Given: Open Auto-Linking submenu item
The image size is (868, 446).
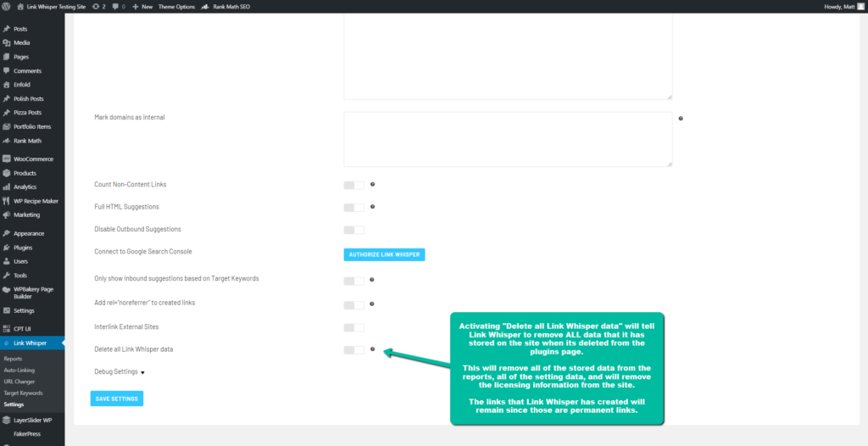Looking at the screenshot, I should click(19, 370).
